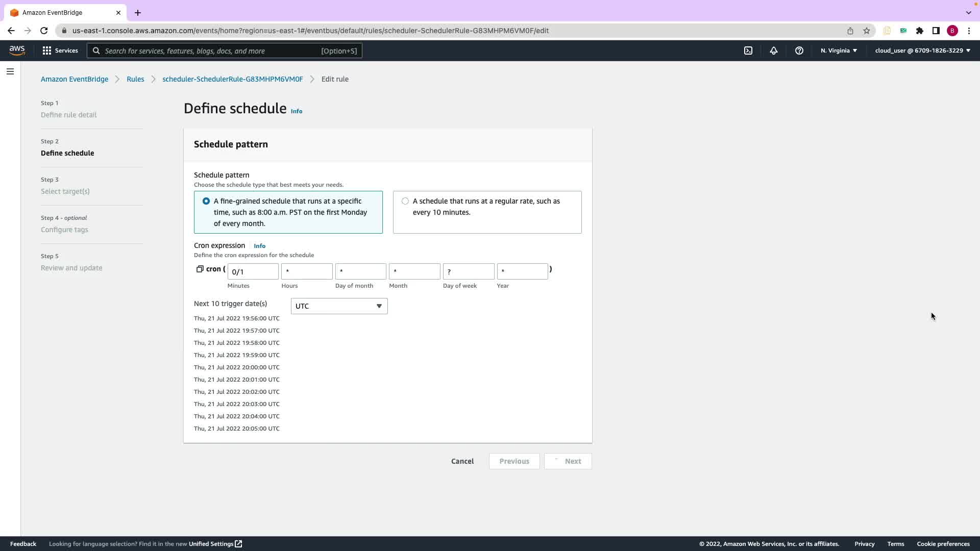Reload the page in browser
This screenshot has height=551, width=980.
click(x=44, y=31)
